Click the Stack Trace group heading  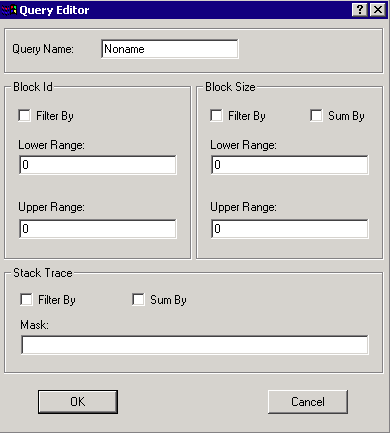click(43, 273)
